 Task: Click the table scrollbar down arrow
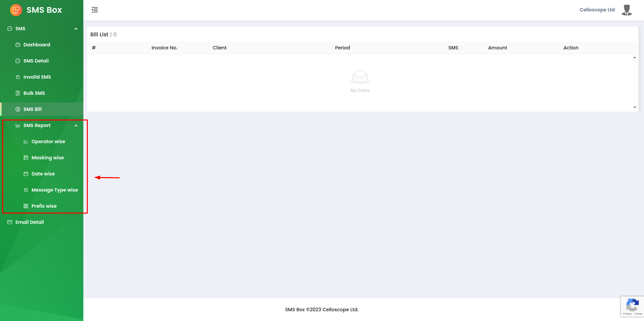tap(635, 107)
